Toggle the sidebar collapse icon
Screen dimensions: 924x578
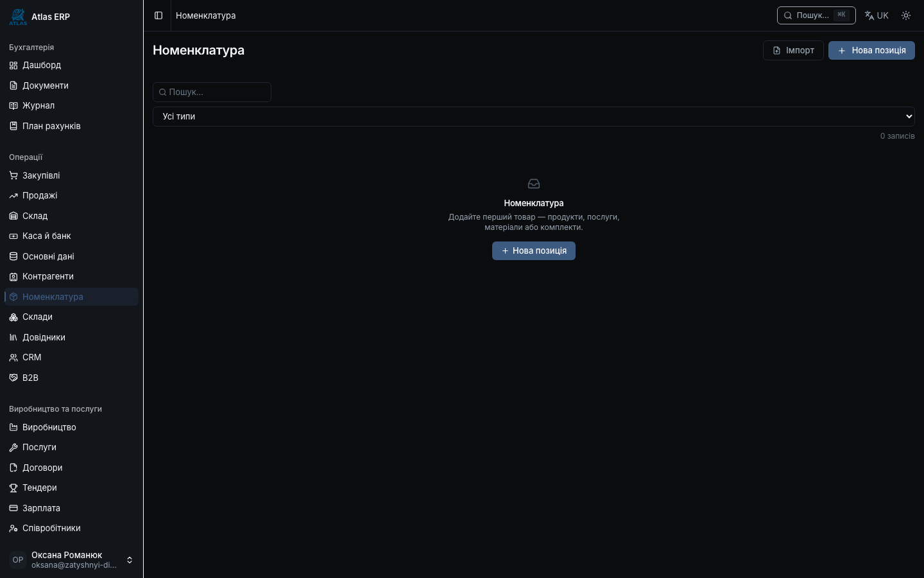158,15
